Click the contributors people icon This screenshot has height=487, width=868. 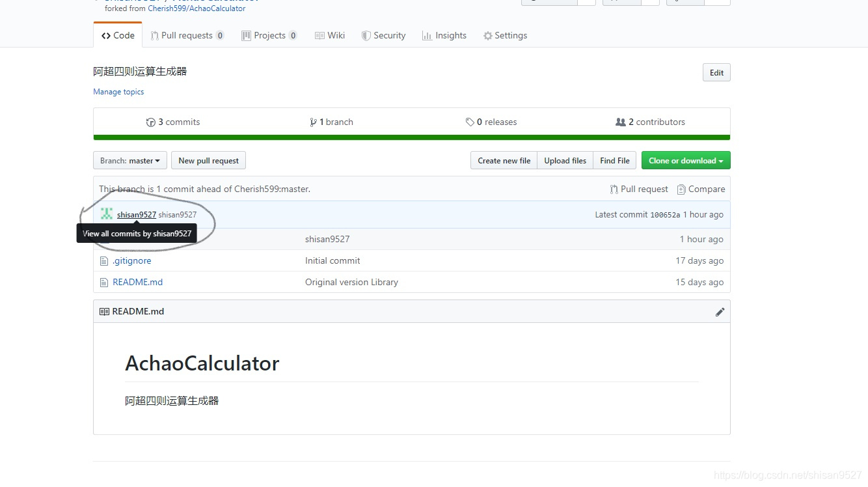(621, 122)
